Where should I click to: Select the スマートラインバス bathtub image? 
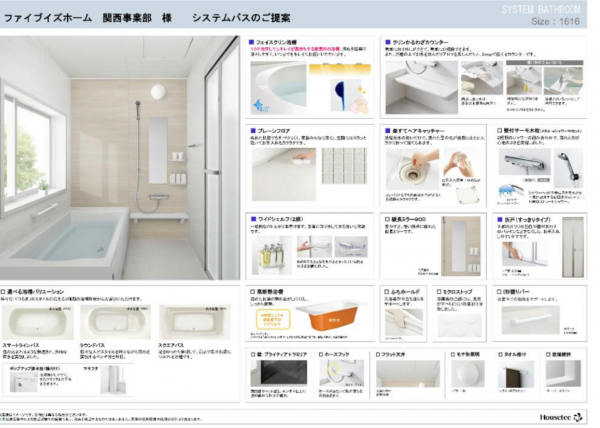point(38,322)
